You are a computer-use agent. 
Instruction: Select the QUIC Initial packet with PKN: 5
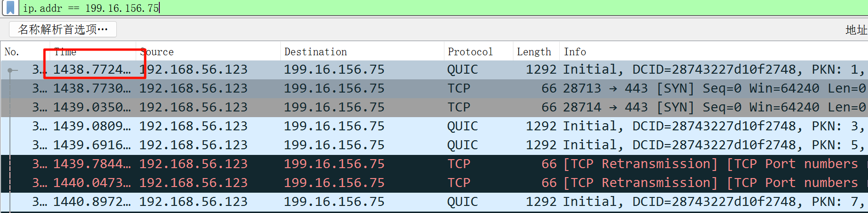pos(331,145)
